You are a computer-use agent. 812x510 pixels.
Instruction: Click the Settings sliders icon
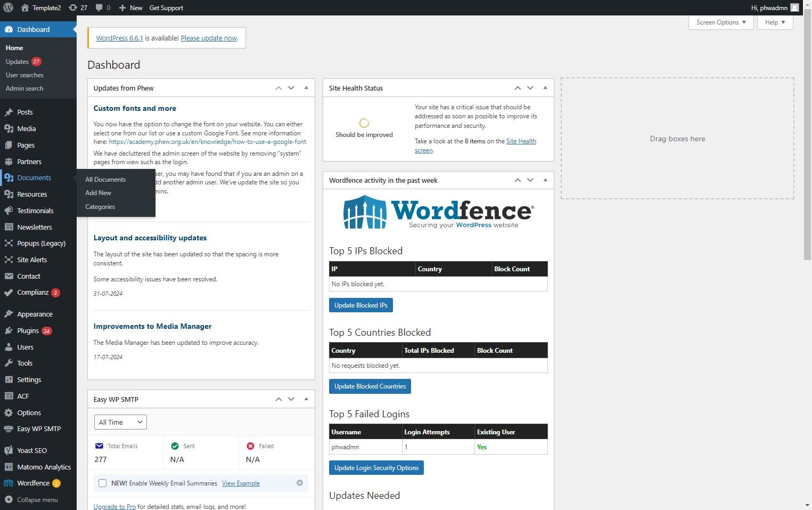(9, 379)
